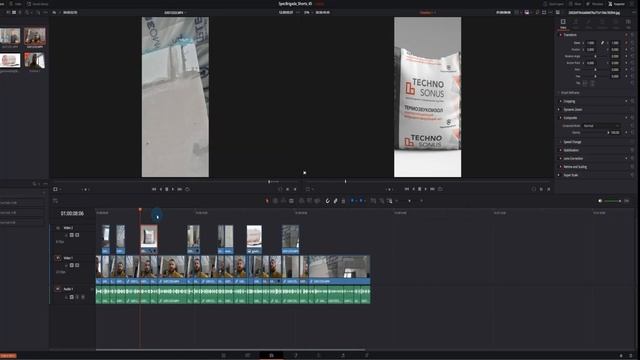The width and height of the screenshot is (640, 360).
Task: Toggle Video 2 track lock icon
Action: [66, 235]
